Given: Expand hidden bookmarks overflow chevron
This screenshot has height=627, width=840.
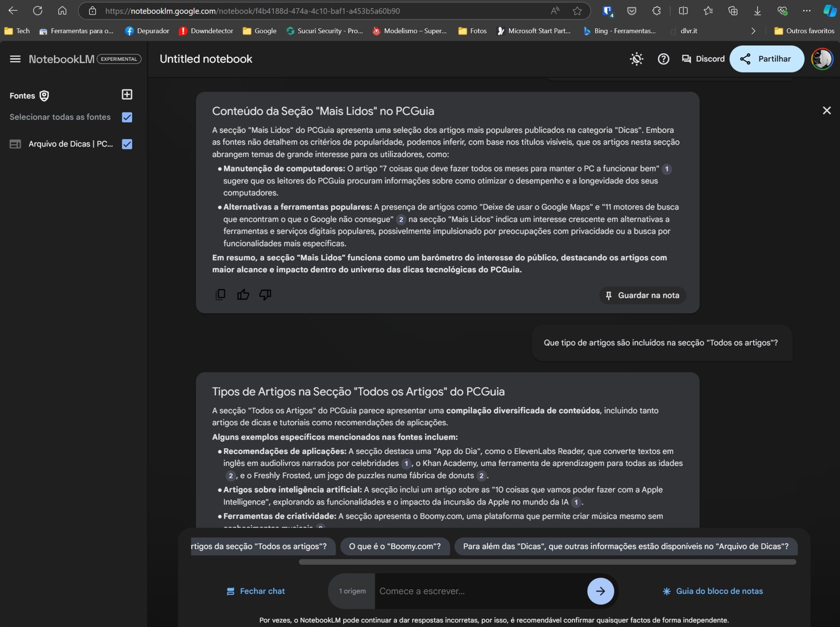Looking at the screenshot, I should pyautogui.click(x=753, y=31).
